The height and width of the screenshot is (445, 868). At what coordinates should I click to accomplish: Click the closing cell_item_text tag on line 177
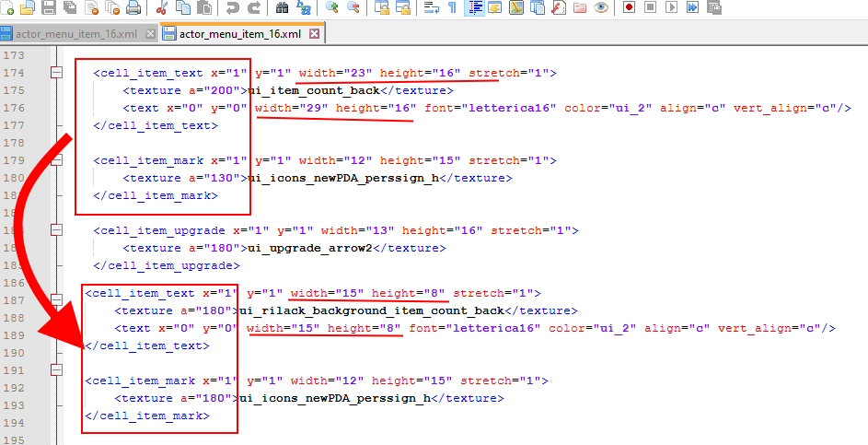(x=156, y=126)
